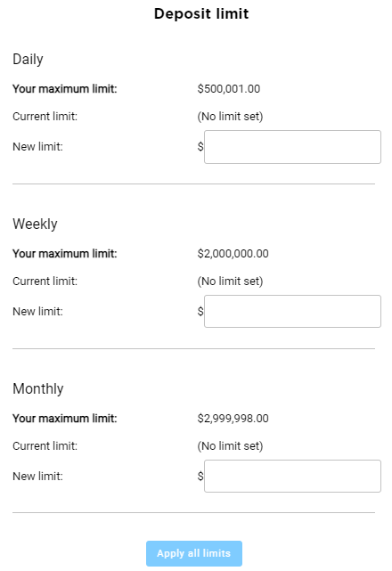The image size is (392, 571).
Task: Click the Monthly "(No limit set)" text
Action: tap(230, 445)
